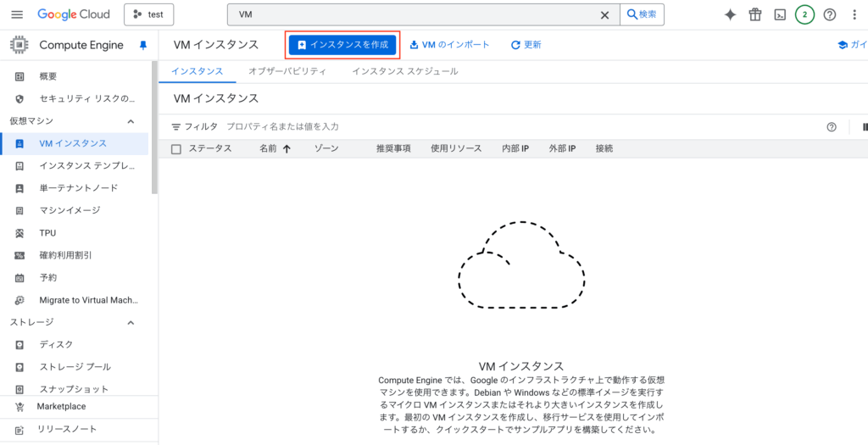Sort by the 名前 column header
The height and width of the screenshot is (445, 868).
tap(268, 149)
